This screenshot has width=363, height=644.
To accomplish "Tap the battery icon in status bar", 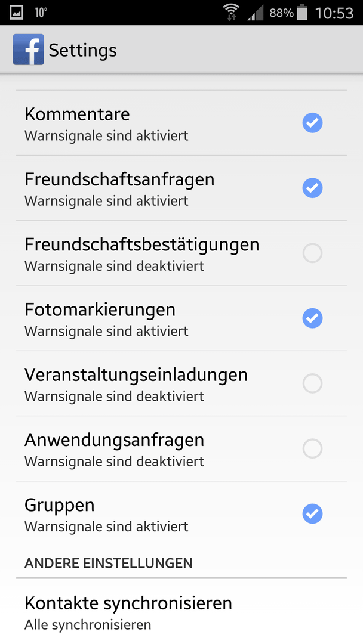I will pos(302,13).
